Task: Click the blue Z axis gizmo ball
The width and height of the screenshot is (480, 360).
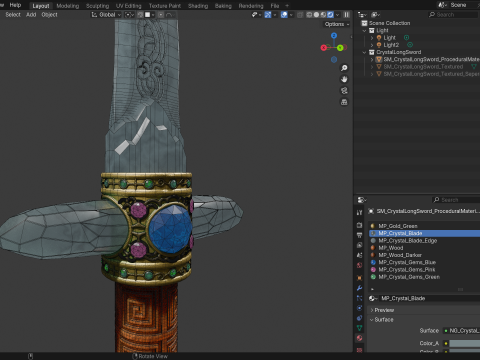Action: tap(334, 35)
